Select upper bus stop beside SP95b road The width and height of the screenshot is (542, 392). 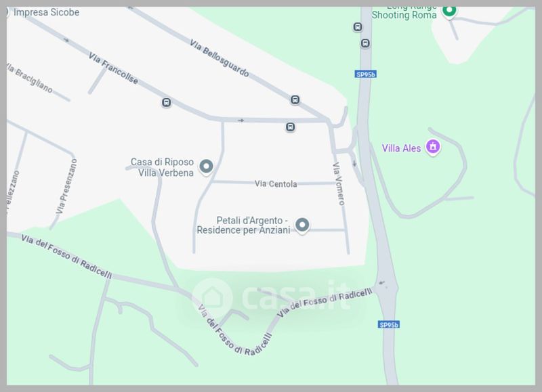[x=358, y=27]
